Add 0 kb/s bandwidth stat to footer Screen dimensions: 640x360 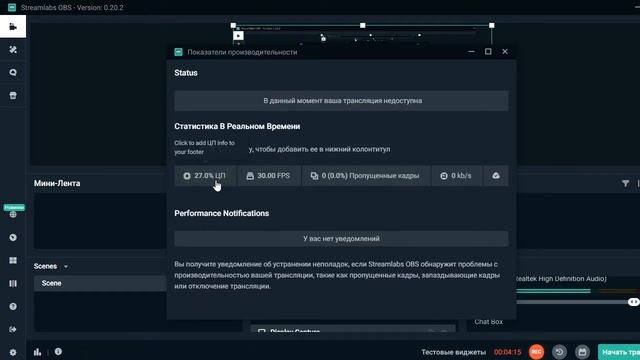click(456, 176)
